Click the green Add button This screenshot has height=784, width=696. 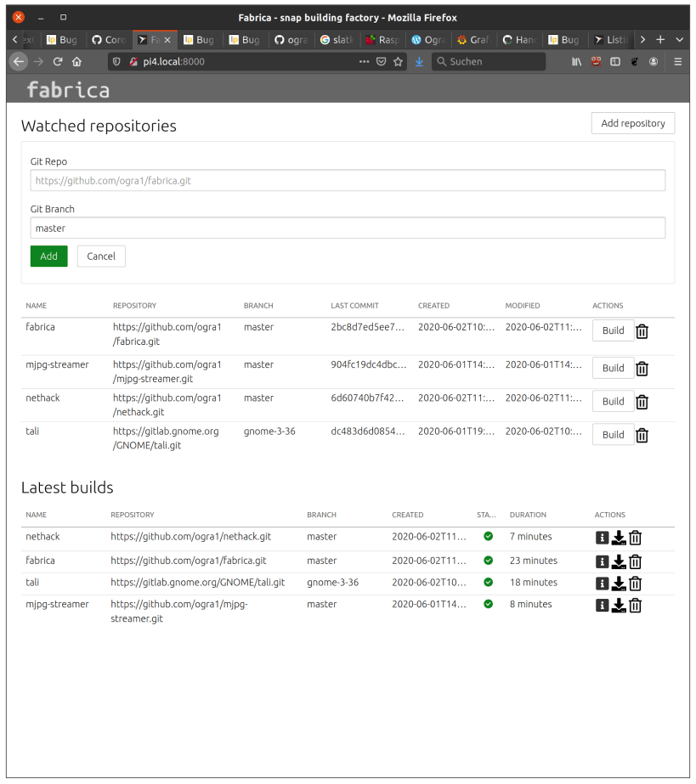coord(48,256)
